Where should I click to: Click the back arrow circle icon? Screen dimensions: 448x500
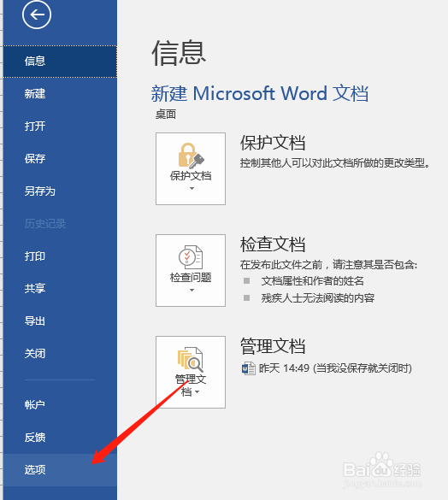click(x=37, y=15)
